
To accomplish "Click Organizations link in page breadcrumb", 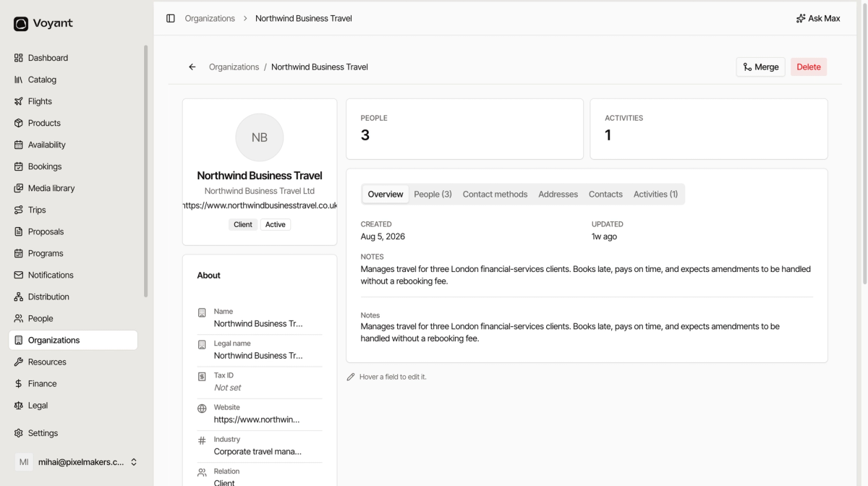I will [x=234, y=67].
